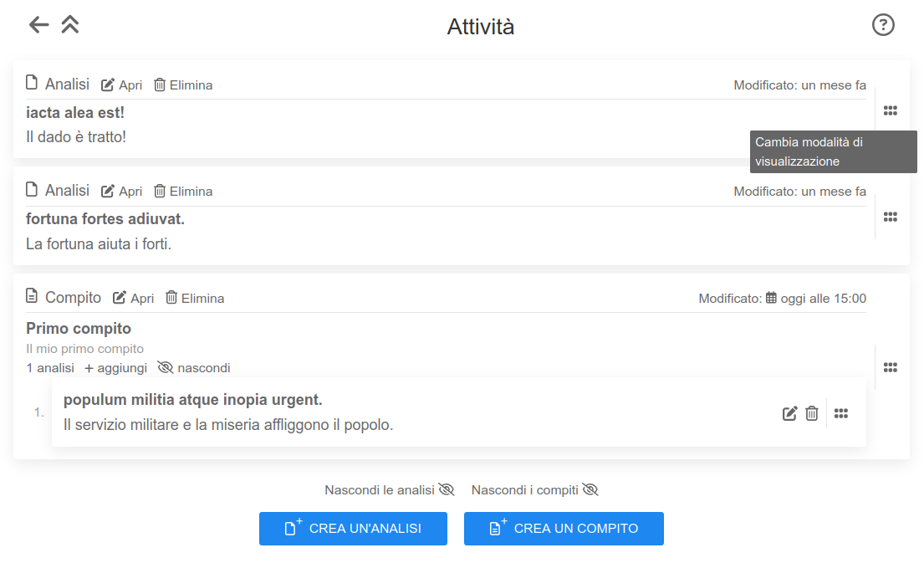The height and width of the screenshot is (563, 924).
Task: Change view mode for 'iacta alea est!' card
Action: pyautogui.click(x=890, y=110)
